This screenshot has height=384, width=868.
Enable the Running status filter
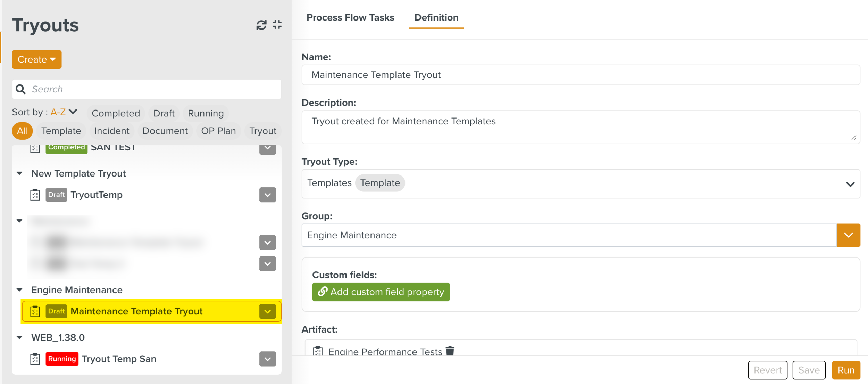click(x=206, y=113)
